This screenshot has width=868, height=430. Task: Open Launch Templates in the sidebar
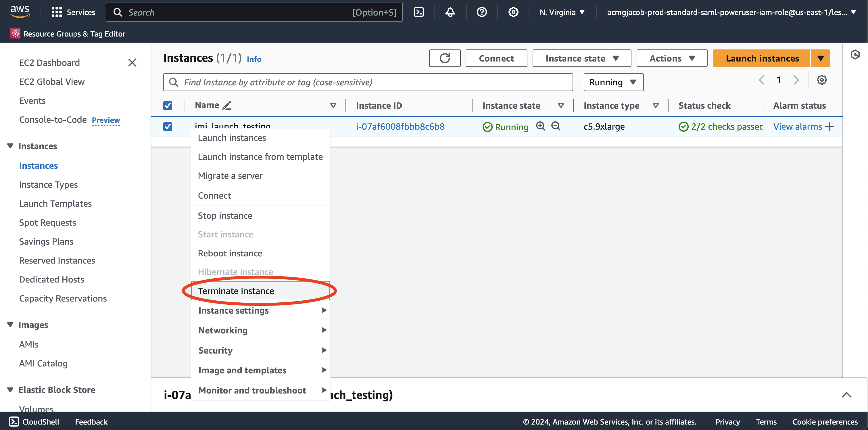[x=55, y=204]
